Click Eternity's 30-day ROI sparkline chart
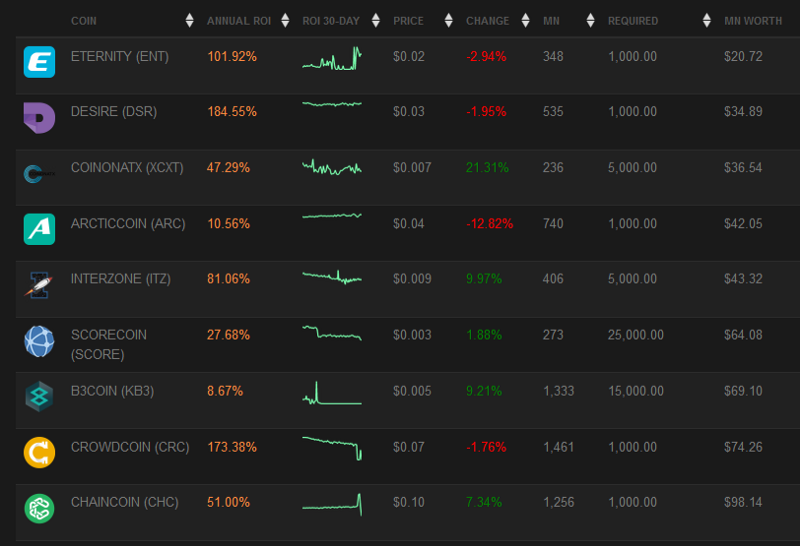 point(332,61)
